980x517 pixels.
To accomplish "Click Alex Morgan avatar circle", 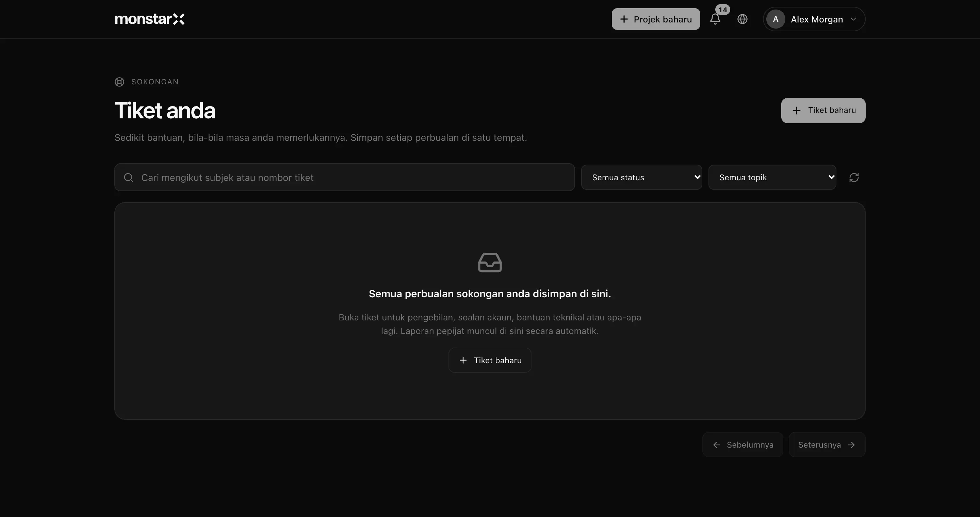I will (x=775, y=19).
